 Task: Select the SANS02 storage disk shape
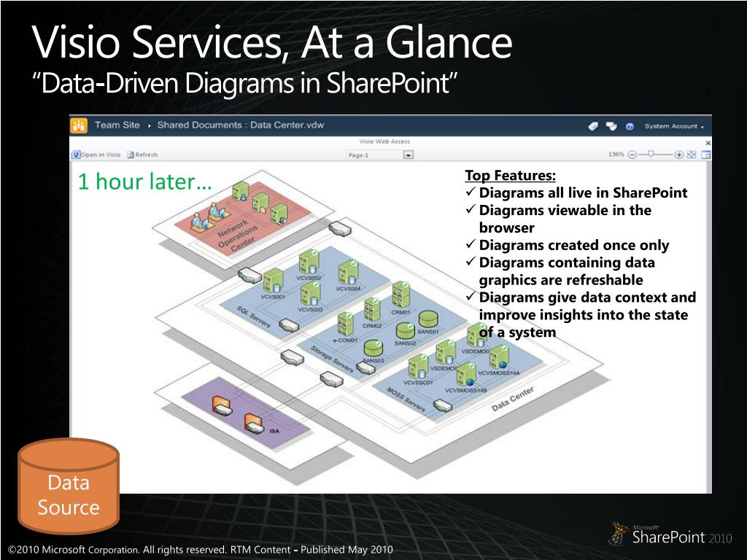tap(406, 331)
